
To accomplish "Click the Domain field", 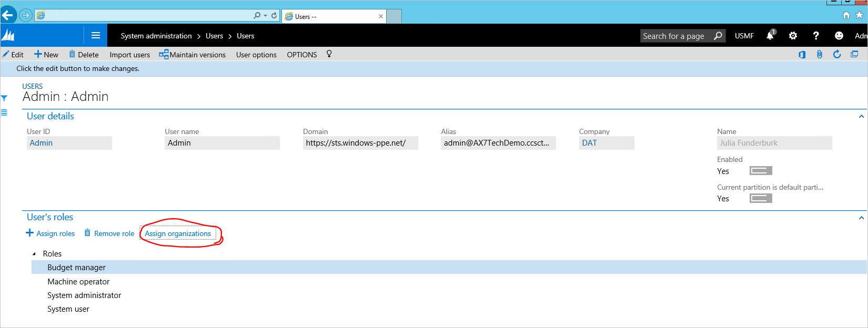I will (360, 143).
